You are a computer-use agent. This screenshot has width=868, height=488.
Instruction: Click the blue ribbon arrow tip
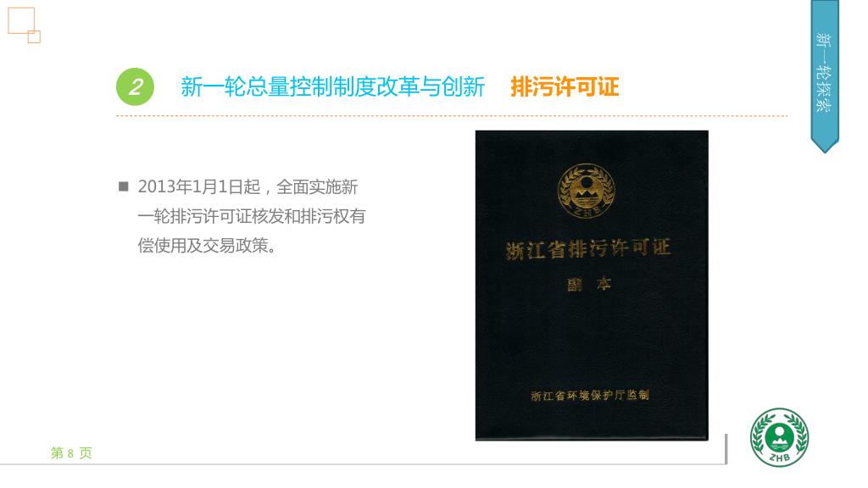pos(825,147)
